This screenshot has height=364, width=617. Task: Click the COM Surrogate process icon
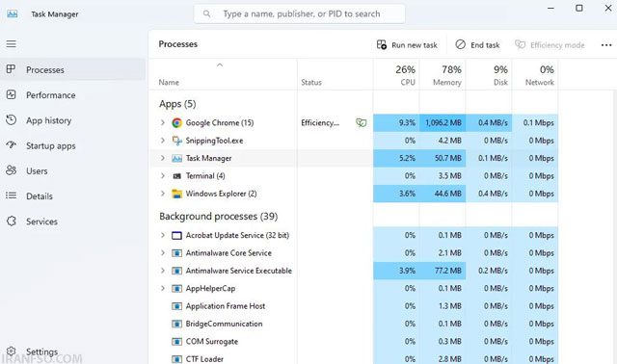click(x=177, y=342)
